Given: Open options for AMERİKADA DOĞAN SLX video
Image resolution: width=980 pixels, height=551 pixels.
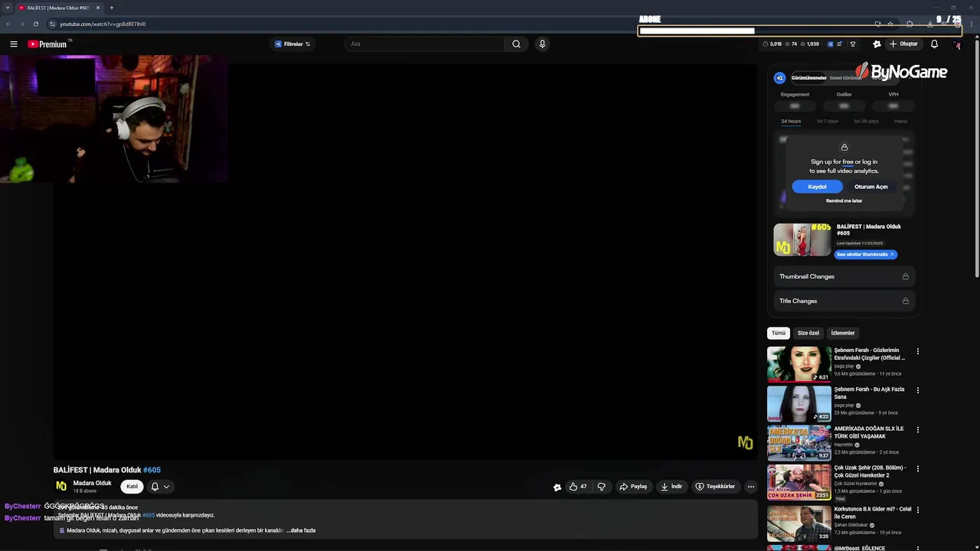Looking at the screenshot, I should pos(917,430).
